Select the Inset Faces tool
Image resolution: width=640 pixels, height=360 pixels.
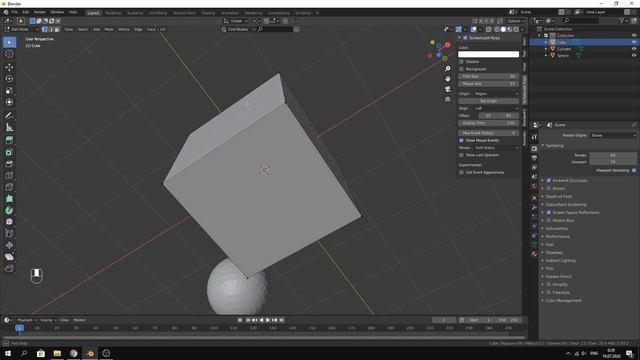[x=9, y=152]
